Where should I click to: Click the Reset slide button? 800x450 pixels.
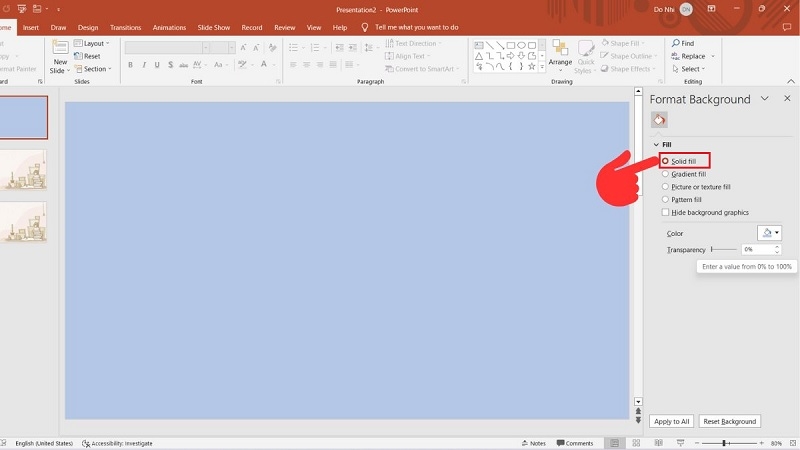(x=87, y=56)
